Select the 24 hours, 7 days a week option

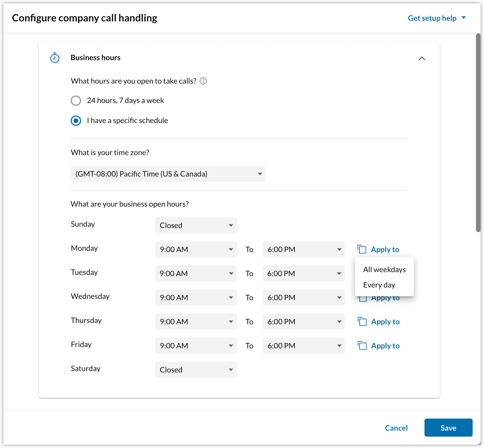click(x=76, y=100)
